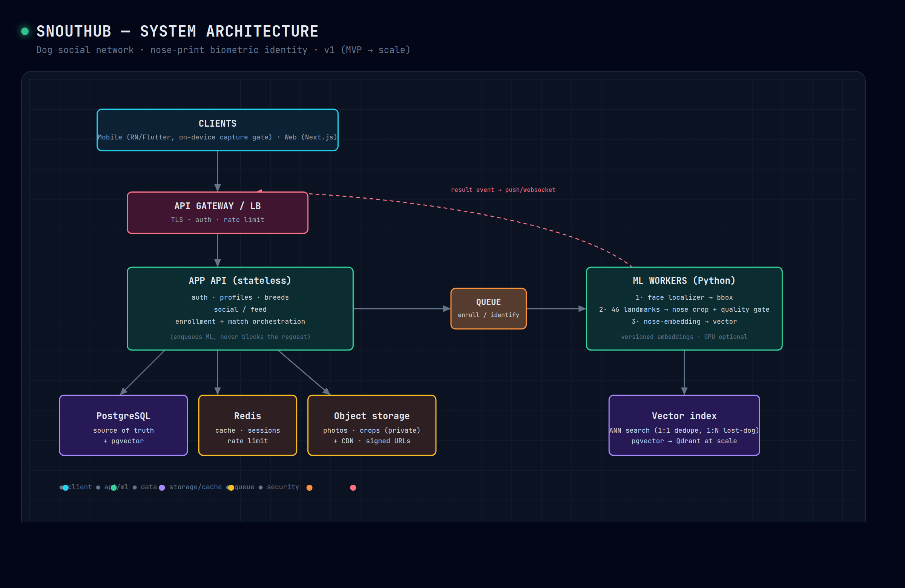The image size is (905, 588).
Task: Click the "SNOUTHUB — SYSTEM ARCHITECTURE" title
Action: (x=177, y=31)
